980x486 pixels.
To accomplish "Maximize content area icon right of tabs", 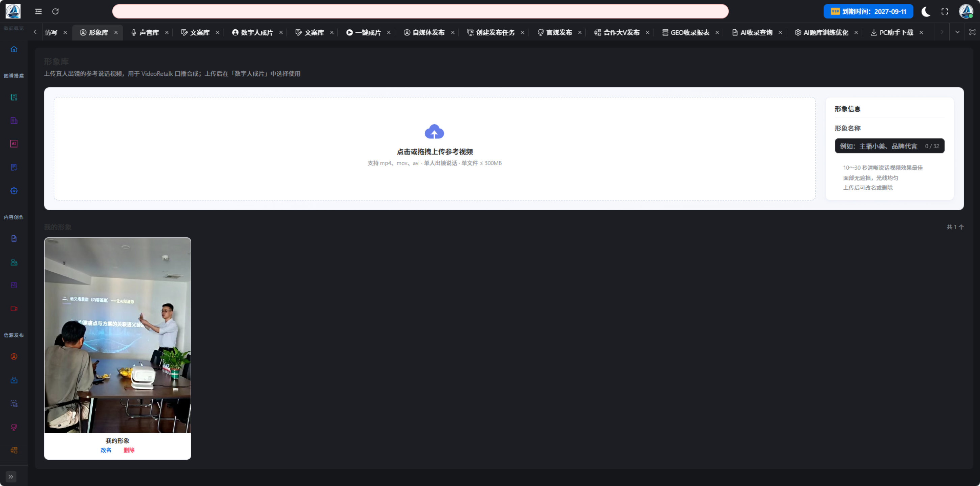I will tap(972, 32).
